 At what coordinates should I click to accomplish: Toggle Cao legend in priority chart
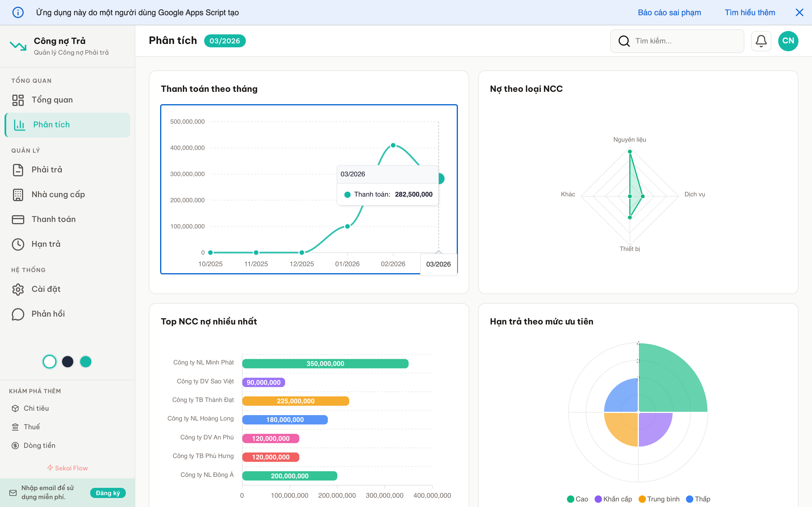(x=577, y=499)
